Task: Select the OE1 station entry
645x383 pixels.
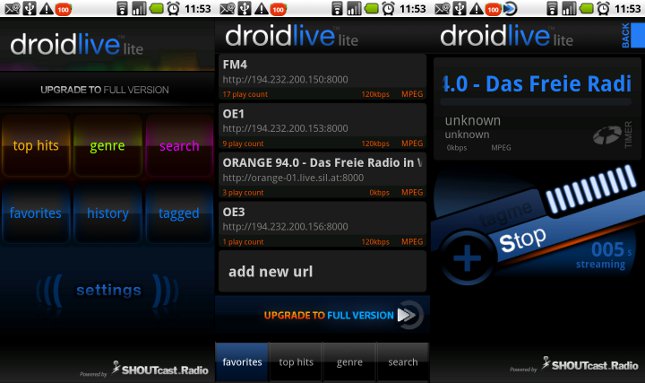Action: coord(322,126)
